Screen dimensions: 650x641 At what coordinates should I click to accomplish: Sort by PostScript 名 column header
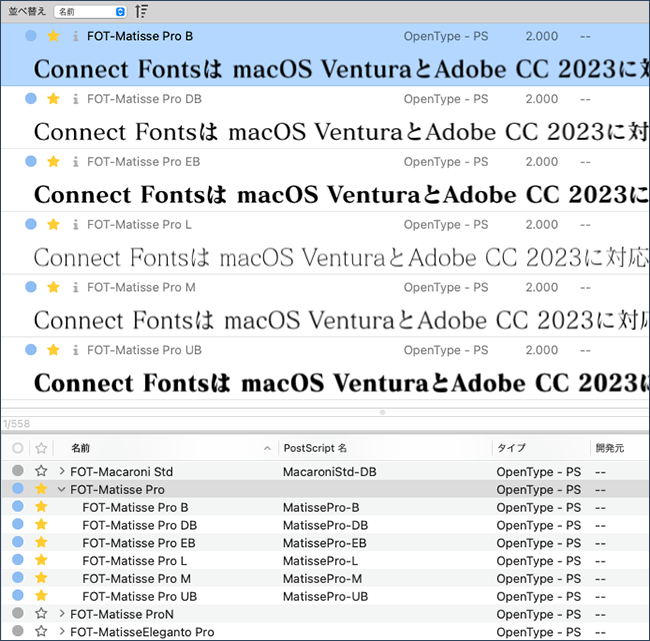pos(315,448)
